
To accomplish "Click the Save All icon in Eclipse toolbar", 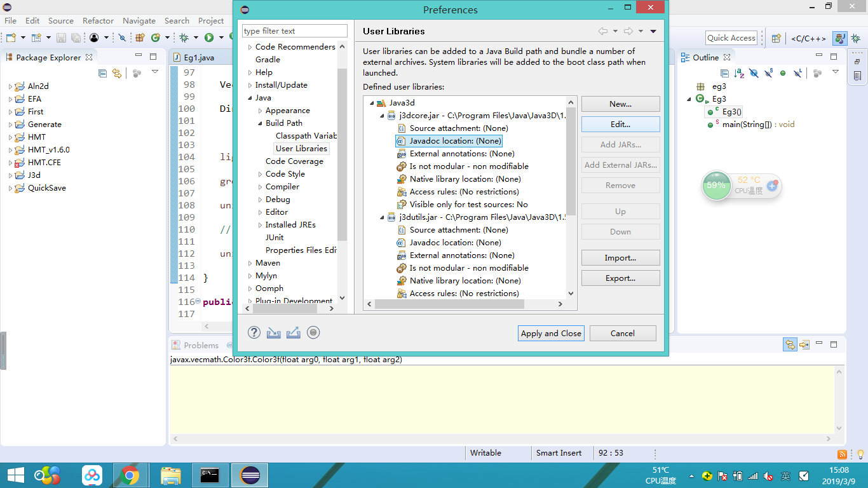I will tap(76, 38).
